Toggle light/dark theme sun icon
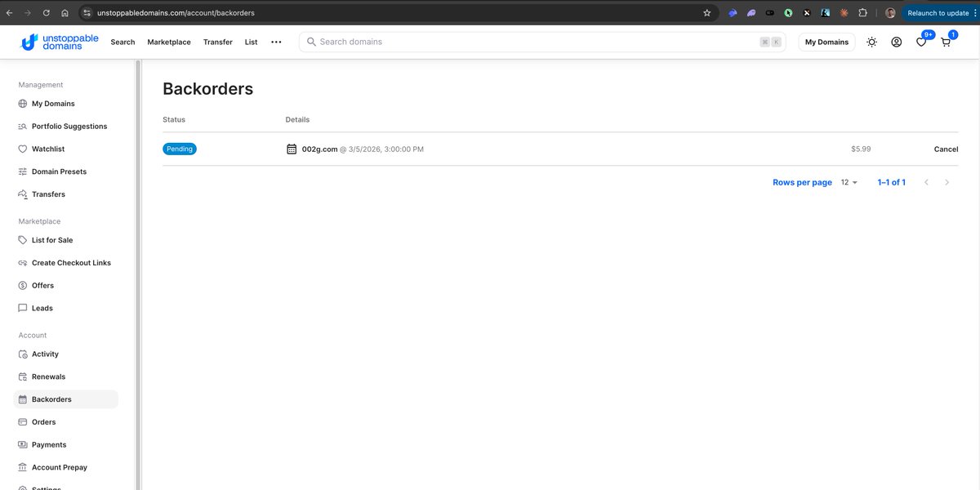Image resolution: width=980 pixels, height=490 pixels. tap(871, 42)
